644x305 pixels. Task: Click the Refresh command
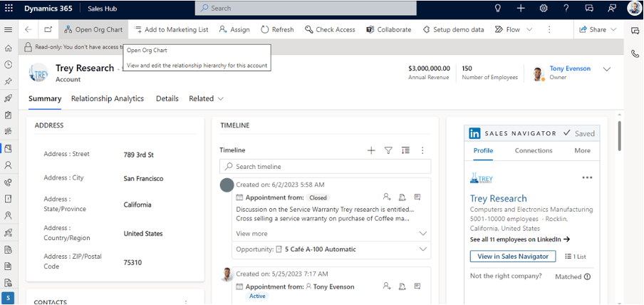point(277,30)
